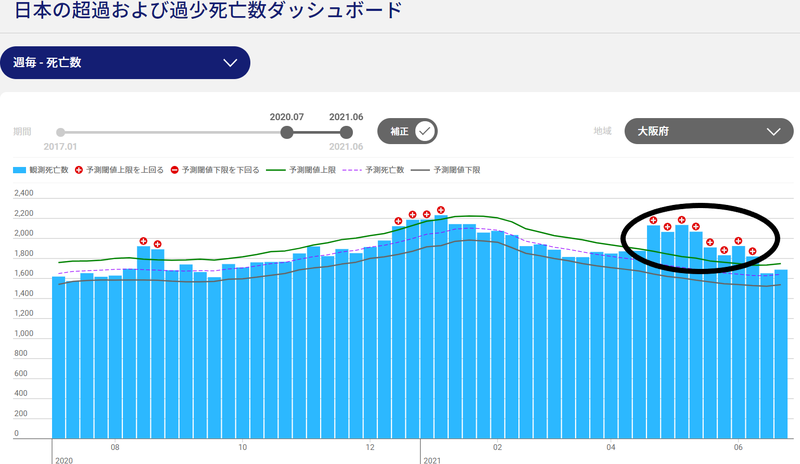Click the blue 観測死亡数 legend swatch
The image size is (800, 464).
pos(20,170)
